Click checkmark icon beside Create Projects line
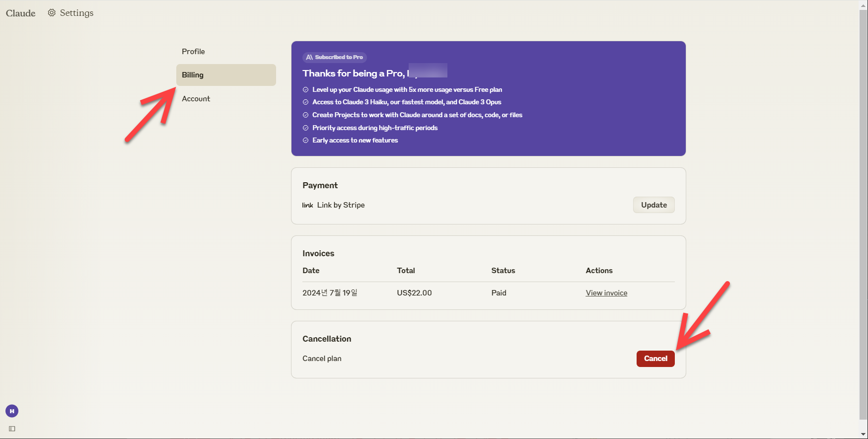Image resolution: width=868 pixels, height=439 pixels. click(x=305, y=115)
